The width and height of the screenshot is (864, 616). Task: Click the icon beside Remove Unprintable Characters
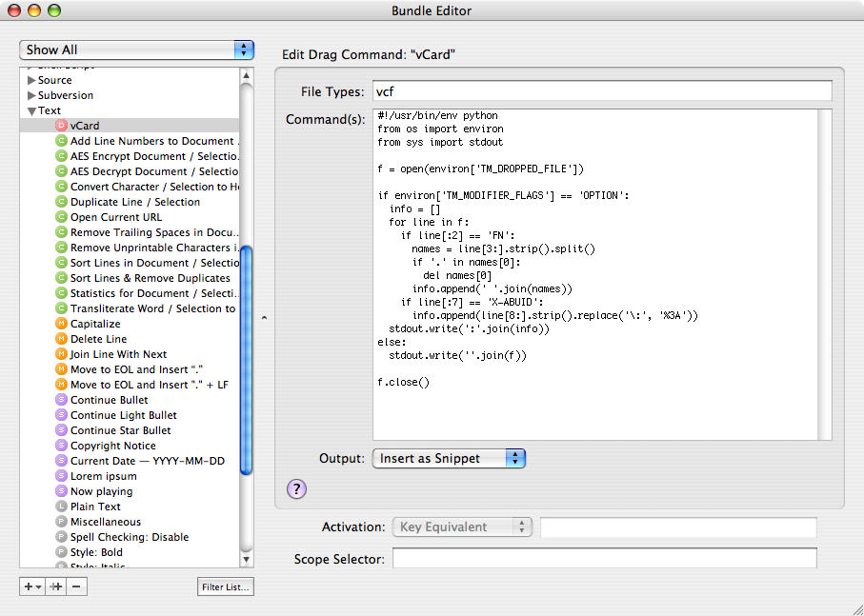pyautogui.click(x=61, y=248)
